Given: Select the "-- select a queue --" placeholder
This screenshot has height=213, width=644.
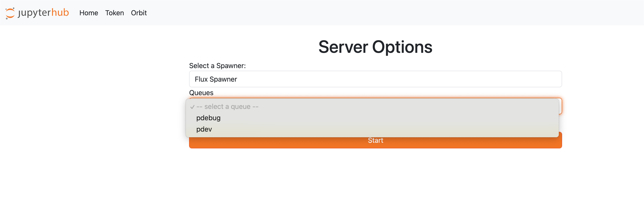Looking at the screenshot, I should pos(227,107).
